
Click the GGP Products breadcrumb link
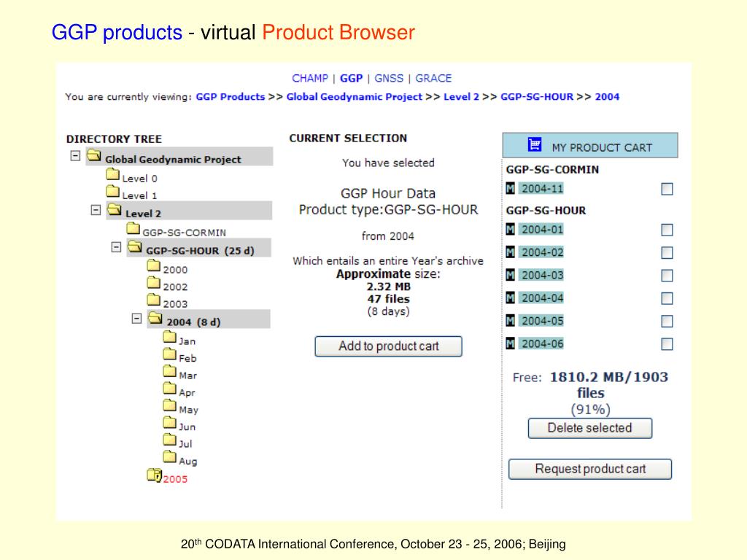tap(231, 97)
